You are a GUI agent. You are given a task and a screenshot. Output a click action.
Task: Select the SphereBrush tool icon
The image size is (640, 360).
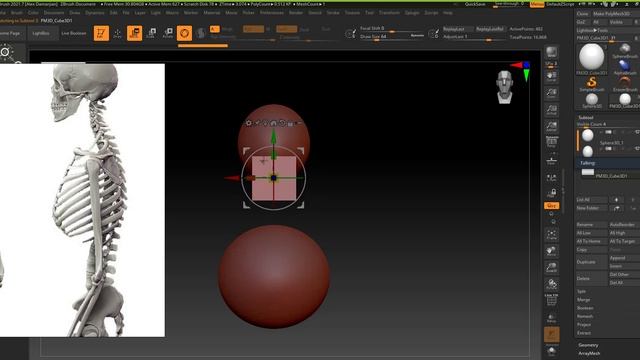(624, 51)
